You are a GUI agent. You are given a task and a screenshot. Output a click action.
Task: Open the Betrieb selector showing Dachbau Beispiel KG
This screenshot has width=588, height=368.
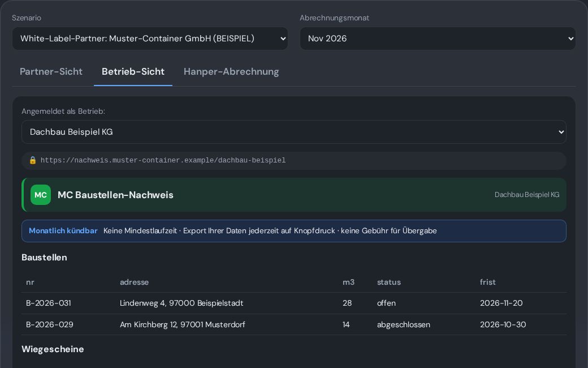point(293,132)
